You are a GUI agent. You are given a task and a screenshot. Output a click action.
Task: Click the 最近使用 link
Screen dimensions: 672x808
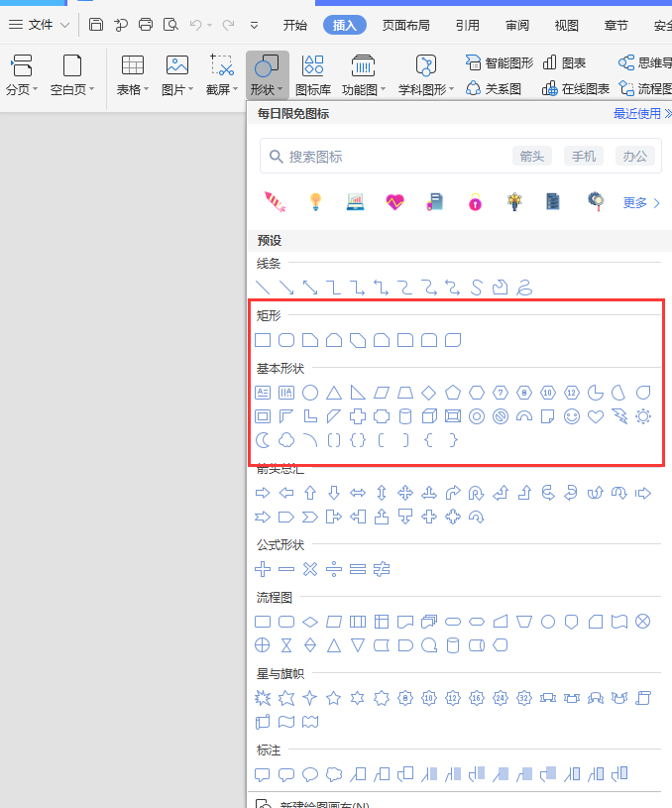(641, 113)
